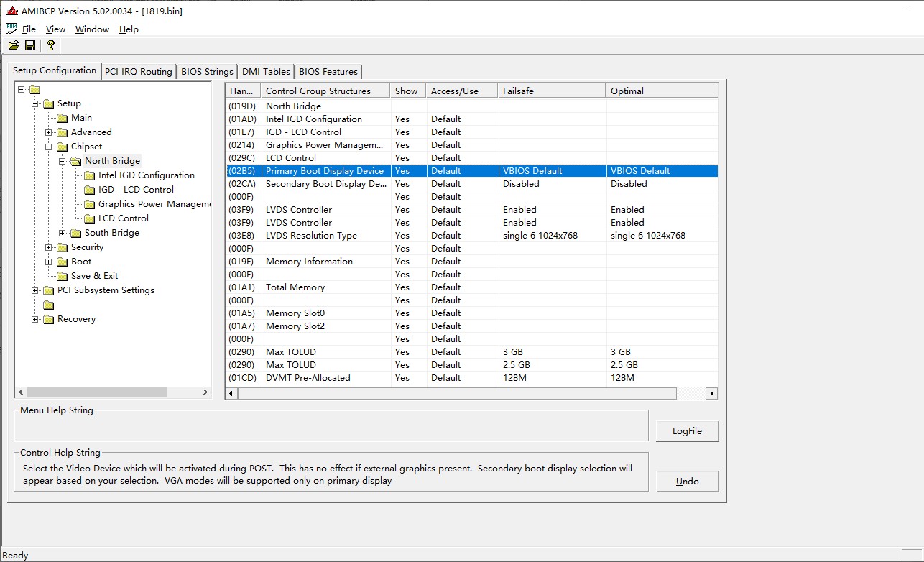Expand the South Bridge tree node
This screenshot has width=924, height=562.
click(63, 233)
